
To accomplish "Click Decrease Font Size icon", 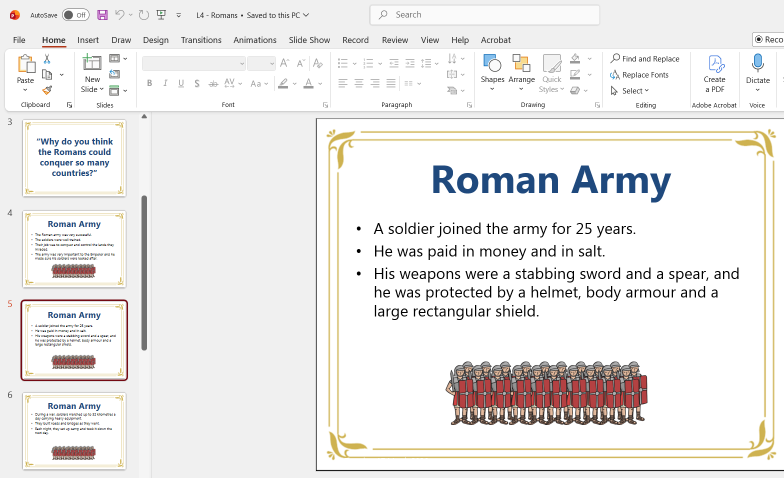I will click(300, 63).
